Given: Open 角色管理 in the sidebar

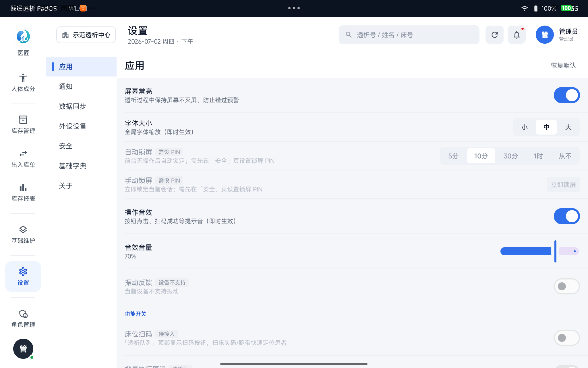Looking at the screenshot, I should pos(23,319).
